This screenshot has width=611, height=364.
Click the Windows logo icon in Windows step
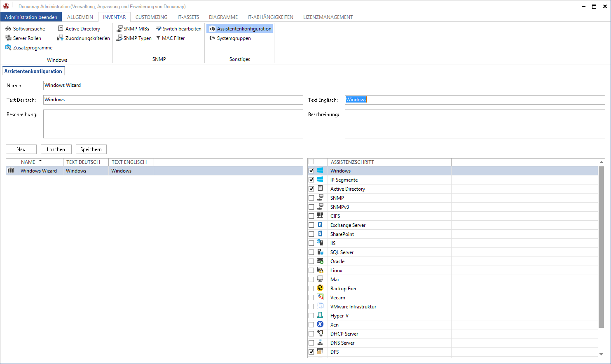(320, 170)
